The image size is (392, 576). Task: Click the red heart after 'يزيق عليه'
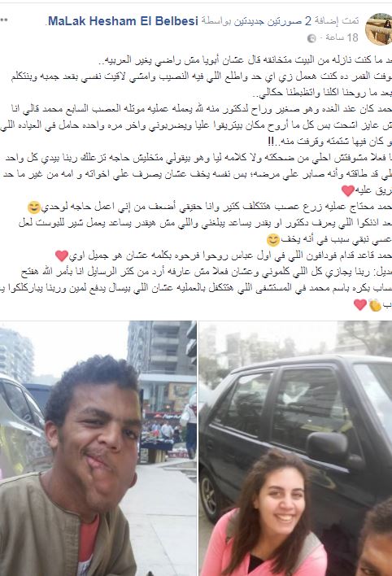click(347, 190)
